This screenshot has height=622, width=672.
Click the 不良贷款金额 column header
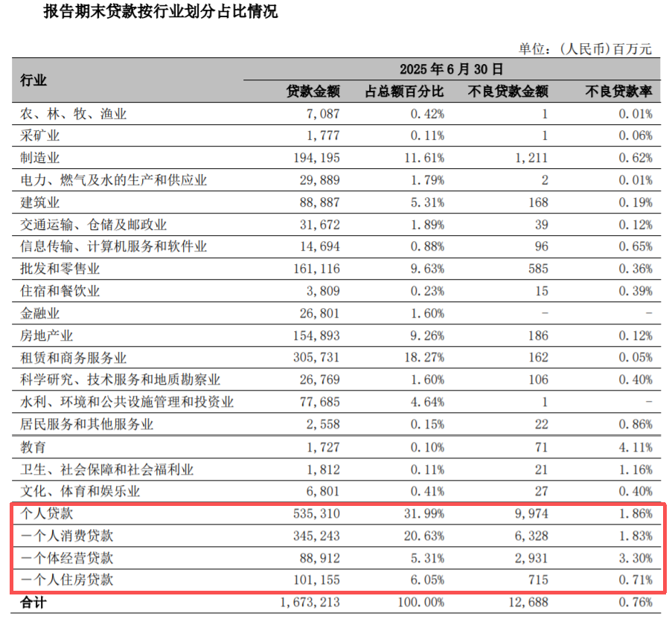tap(508, 92)
